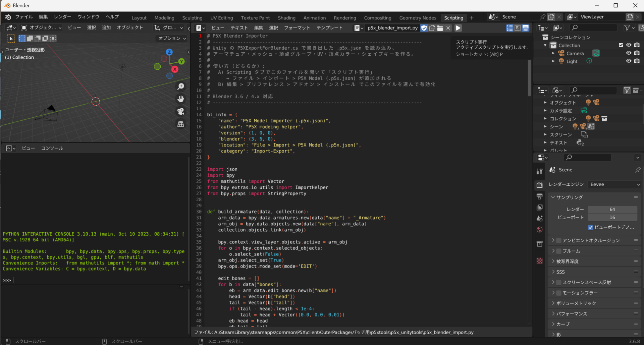Click the zoom magnifier in the 3D viewport
644x345 pixels.
pos(181,87)
